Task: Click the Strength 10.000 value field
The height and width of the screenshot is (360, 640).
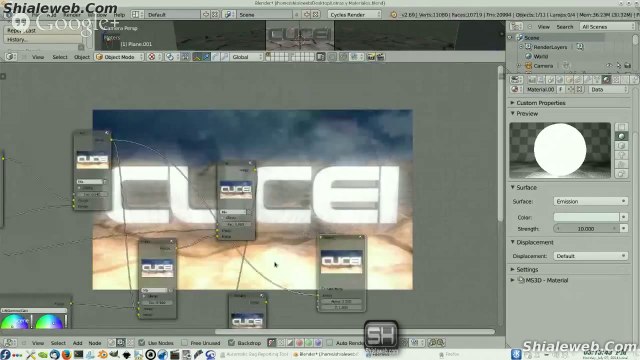Action: pos(586,229)
